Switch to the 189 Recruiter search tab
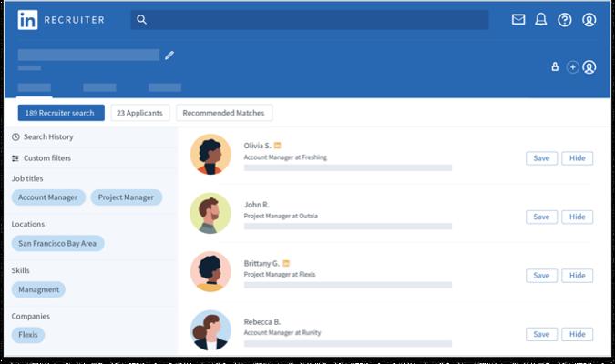 61,113
